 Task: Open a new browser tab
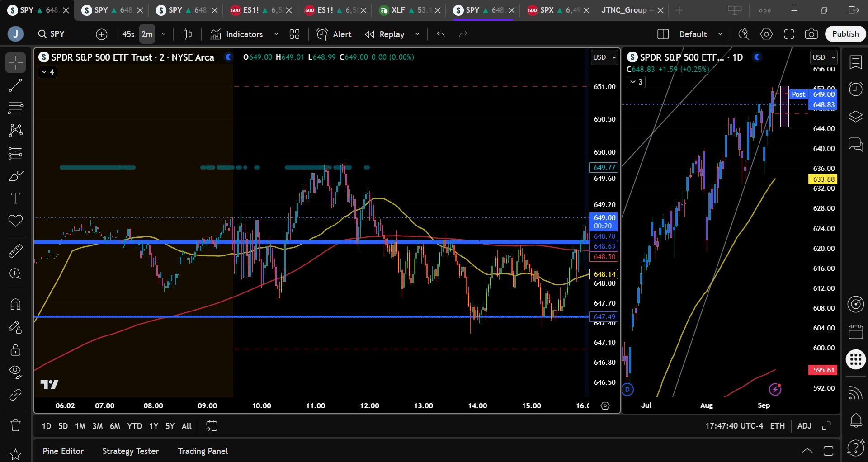679,10
